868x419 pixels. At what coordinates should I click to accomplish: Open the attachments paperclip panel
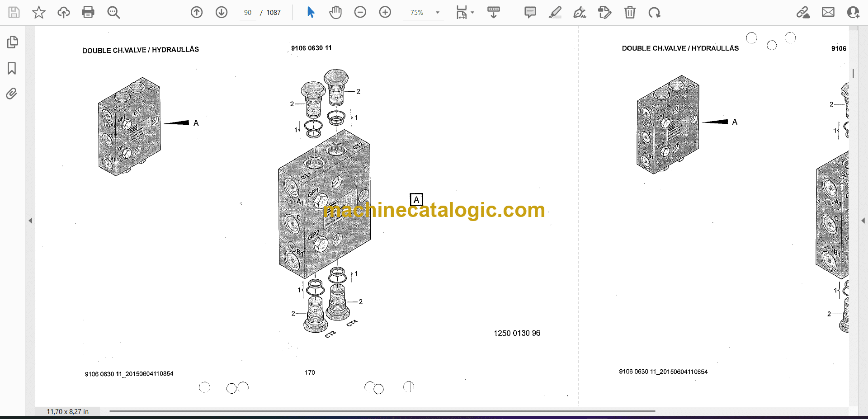(x=12, y=94)
